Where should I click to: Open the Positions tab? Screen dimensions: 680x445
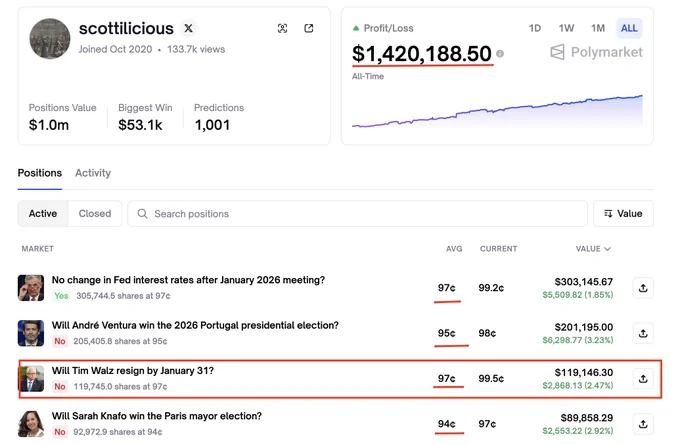click(x=40, y=173)
